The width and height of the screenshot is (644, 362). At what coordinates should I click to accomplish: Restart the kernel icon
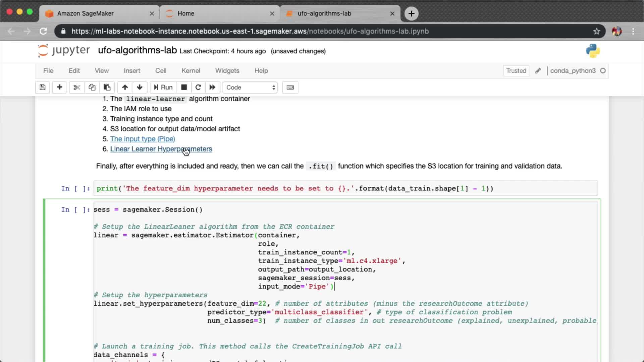(198, 87)
